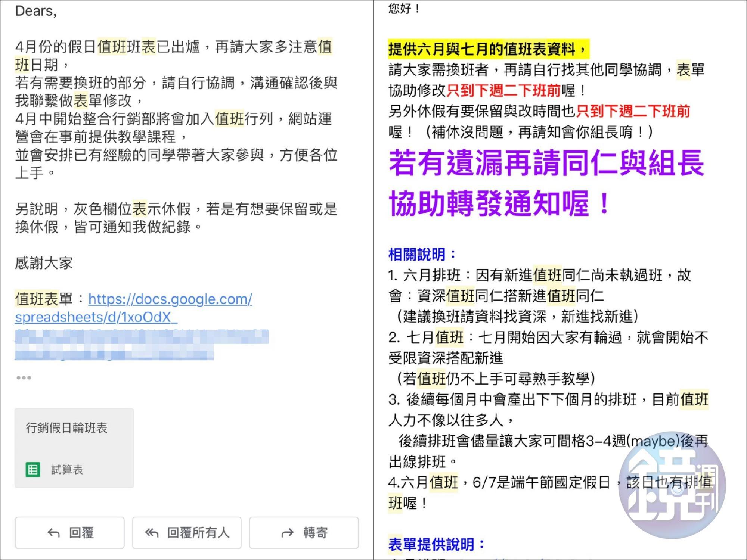Image resolution: width=747 pixels, height=560 pixels.
Task: Click the 回覆所有人 reply-all button
Action: 187,533
